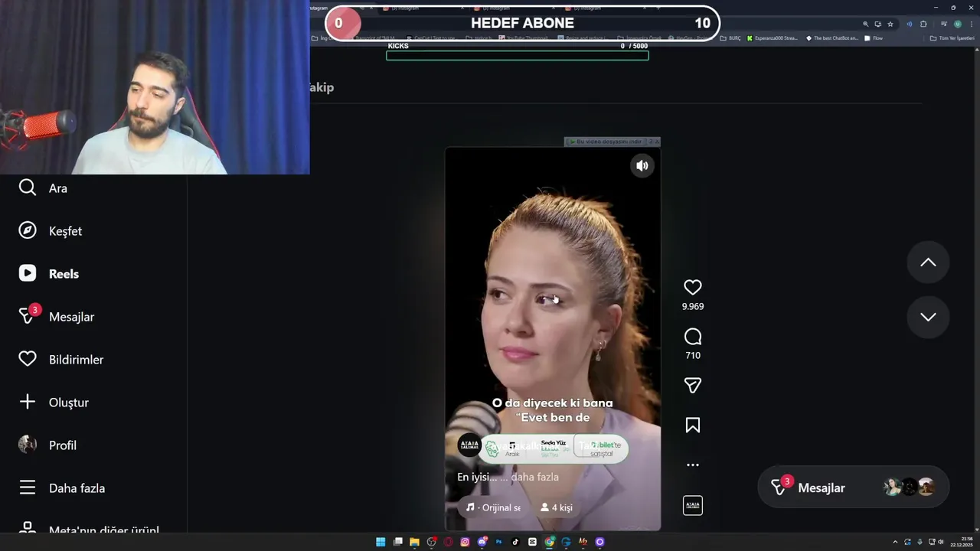Screen dimensions: 980x551
Task: Open Microsoft Edge from the taskbar
Action: pos(566,542)
